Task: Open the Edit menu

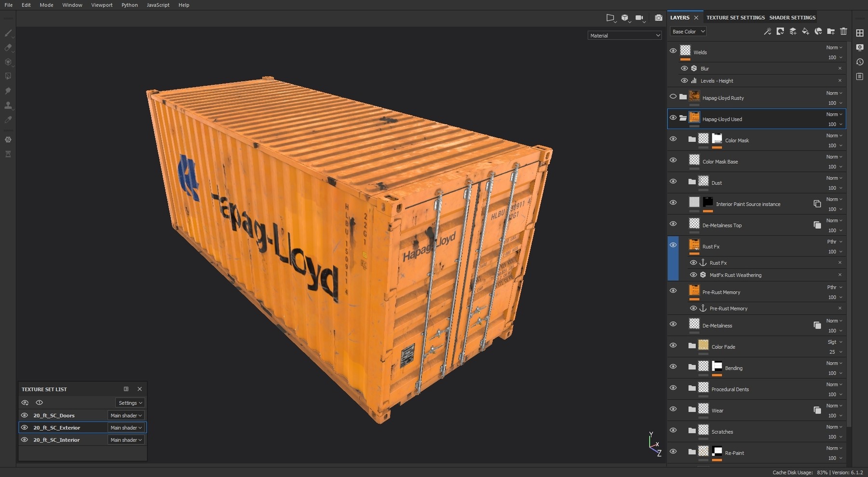Action: (26, 5)
